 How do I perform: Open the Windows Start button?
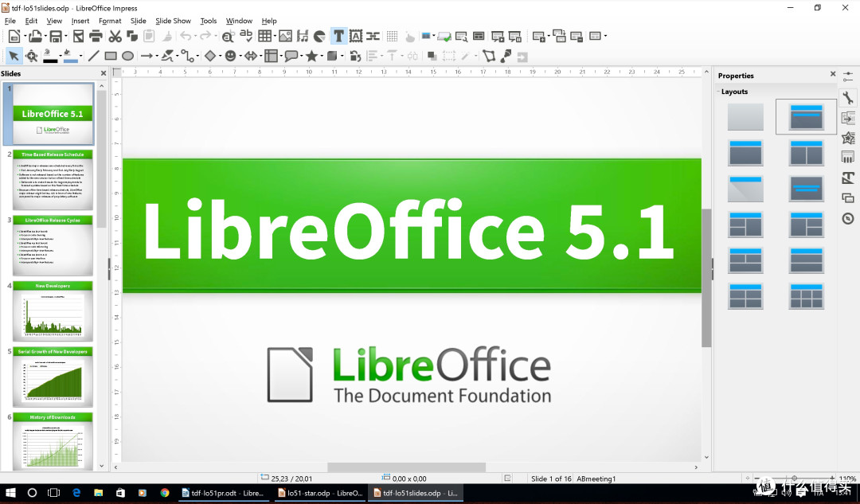coord(10,493)
